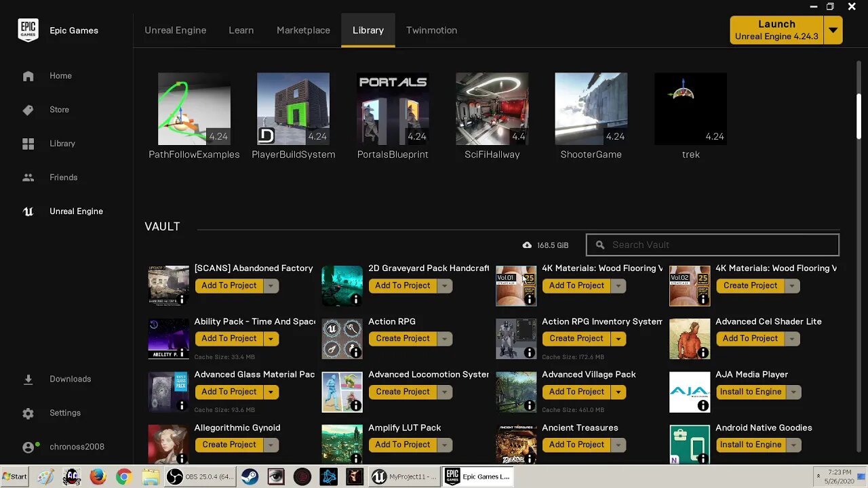Open the SciFiHallway project thumbnail
The height and width of the screenshot is (488, 868).
pos(492,109)
